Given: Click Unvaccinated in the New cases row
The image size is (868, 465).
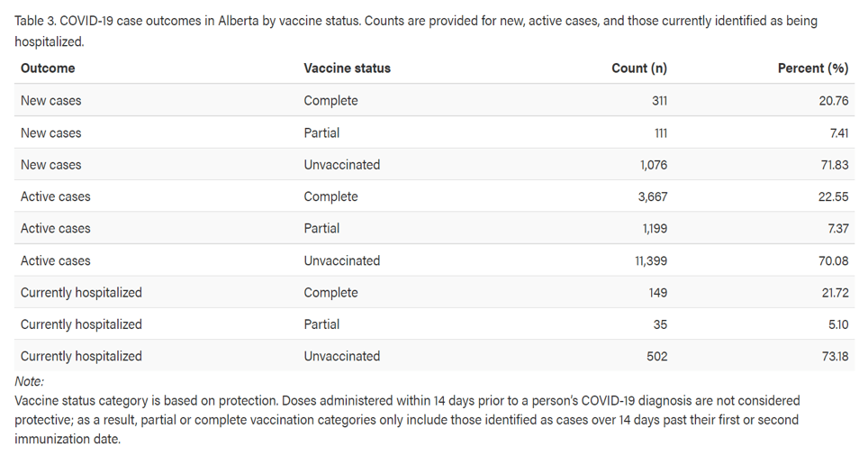Looking at the screenshot, I should [x=342, y=165].
